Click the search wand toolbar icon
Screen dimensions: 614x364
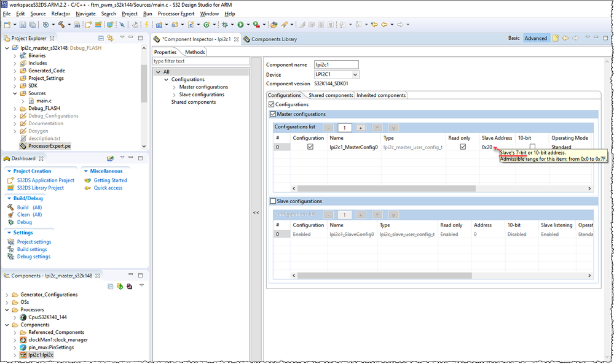point(284,25)
